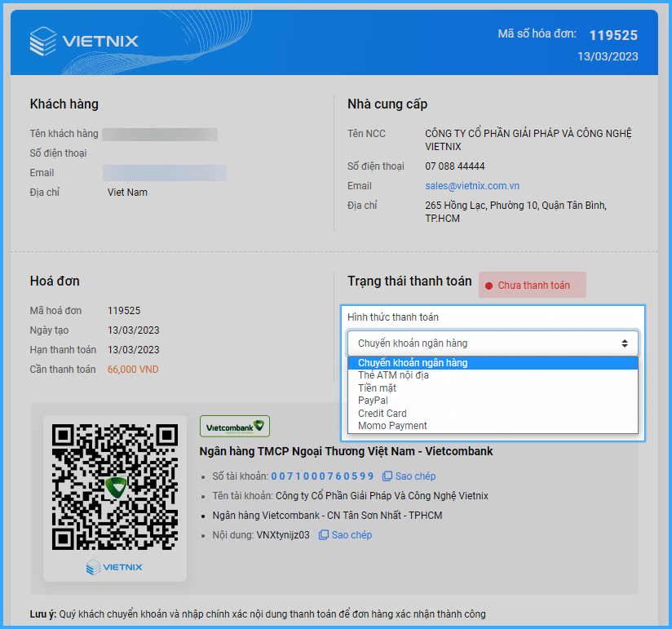The width and height of the screenshot is (672, 629).
Task: Click the copy icon beside Nội dung VNXtynijz03
Action: click(x=324, y=534)
